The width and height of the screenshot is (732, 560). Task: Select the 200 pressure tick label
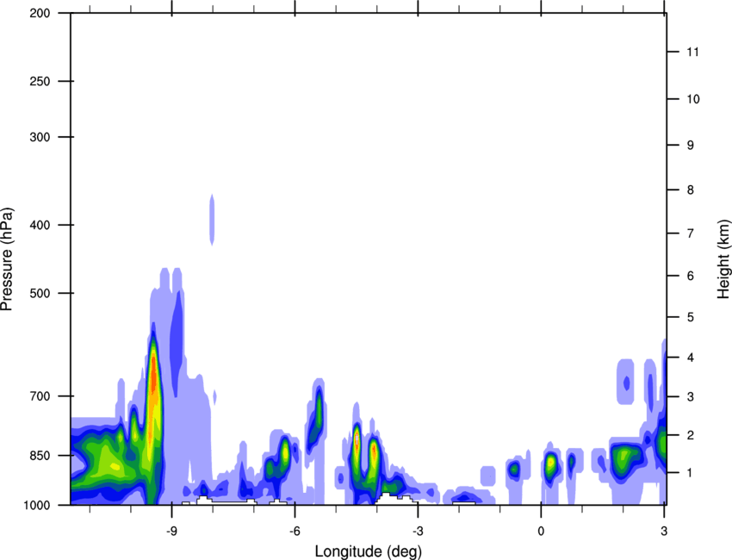pyautogui.click(x=40, y=13)
